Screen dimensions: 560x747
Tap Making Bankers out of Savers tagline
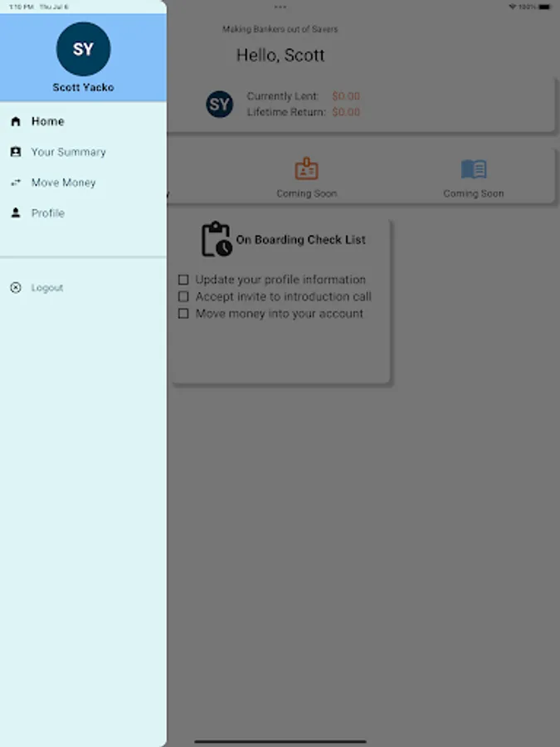280,29
